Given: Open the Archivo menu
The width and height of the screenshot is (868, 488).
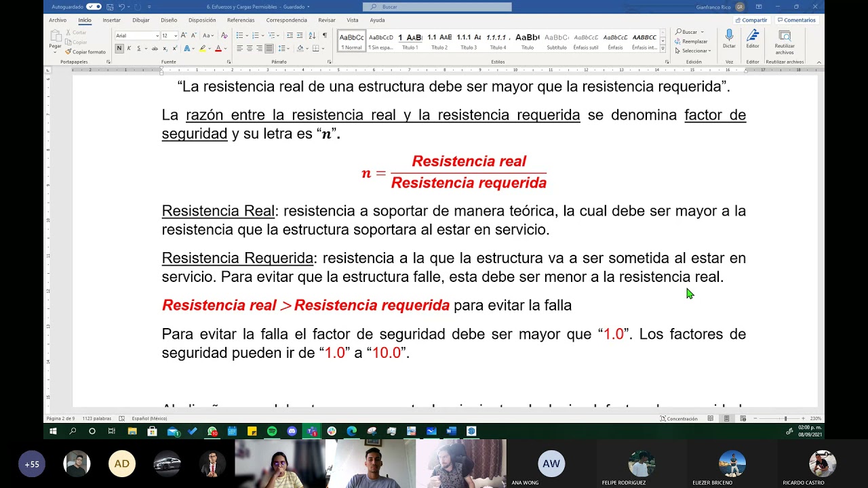Looking at the screenshot, I should coord(58,20).
